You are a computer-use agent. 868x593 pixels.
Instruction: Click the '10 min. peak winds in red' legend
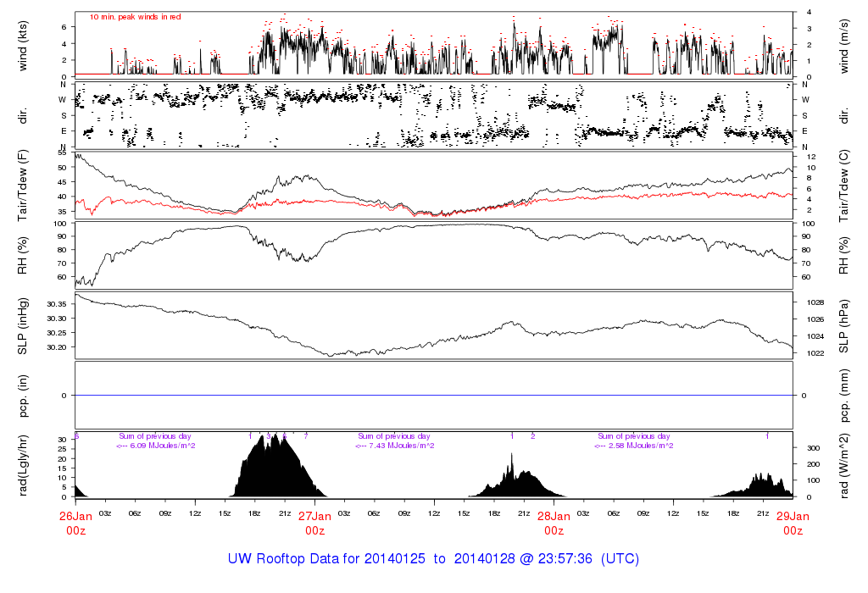(136, 17)
